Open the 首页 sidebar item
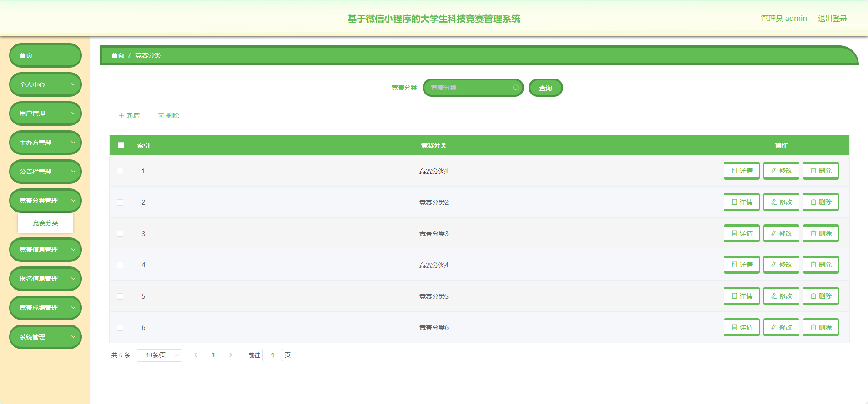Screen dimensions: 868x404 click(45, 55)
